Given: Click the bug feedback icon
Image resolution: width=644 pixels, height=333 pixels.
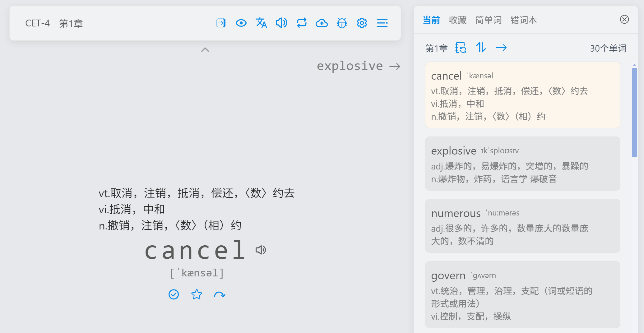Looking at the screenshot, I should pos(342,23).
